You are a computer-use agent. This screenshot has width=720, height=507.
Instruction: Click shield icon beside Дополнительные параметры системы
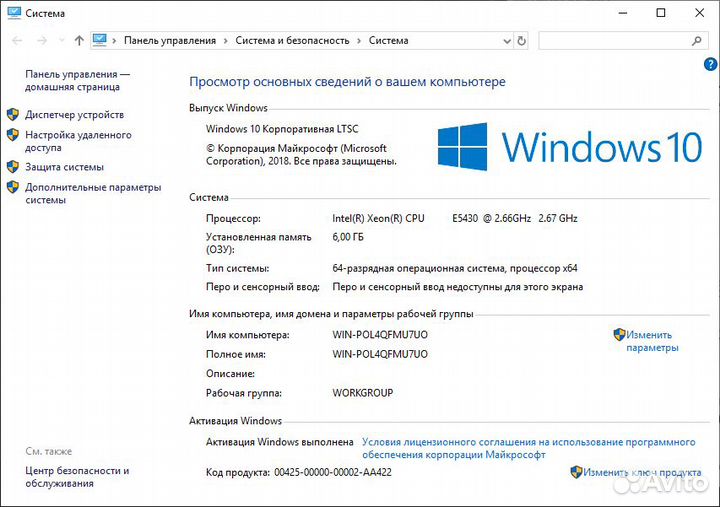[13, 187]
